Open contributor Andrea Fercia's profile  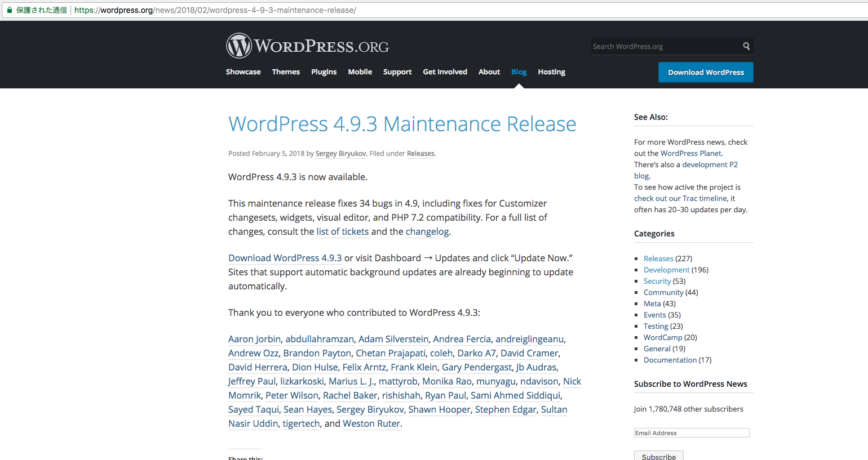tap(462, 339)
